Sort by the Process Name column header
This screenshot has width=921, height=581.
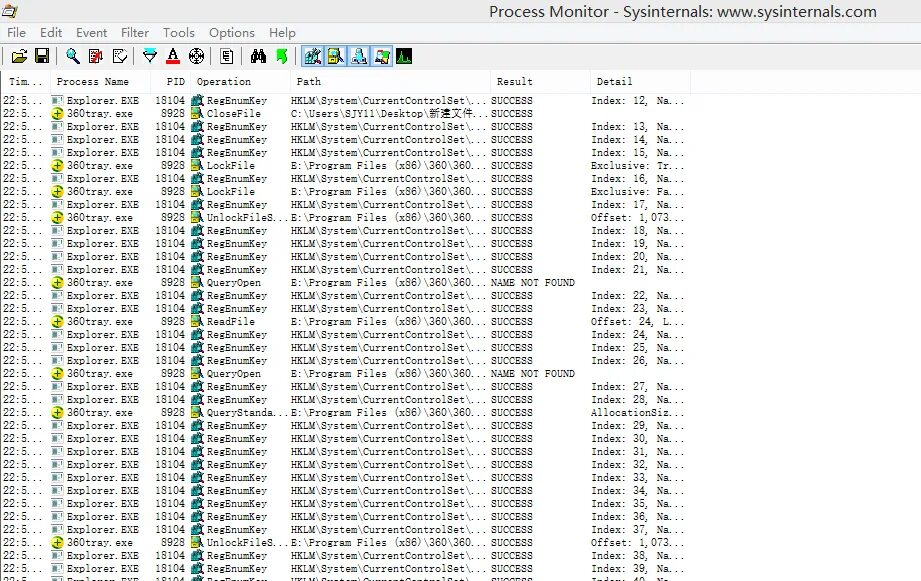tap(100, 82)
